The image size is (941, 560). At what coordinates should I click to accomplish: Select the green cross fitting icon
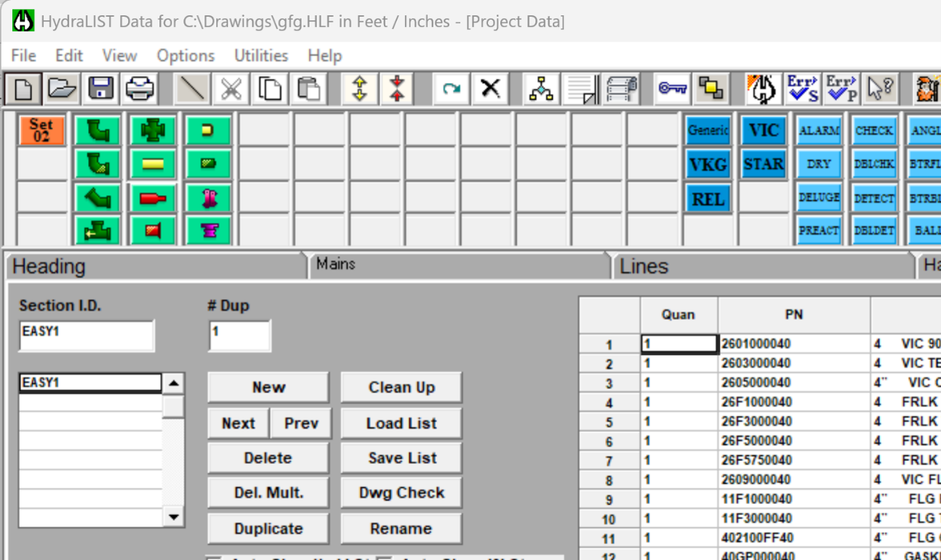tap(153, 131)
